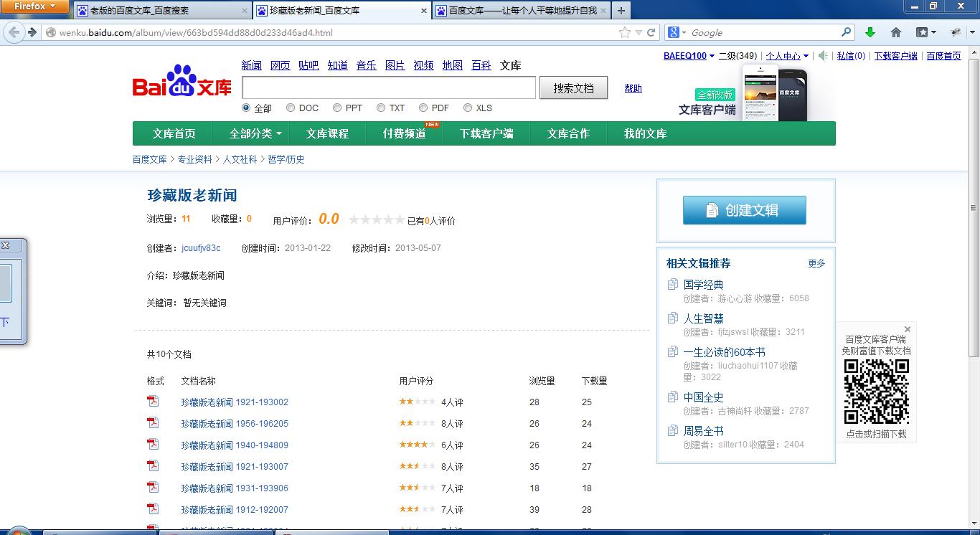980x535 pixels.
Task: Click 更多 in 相关文辑推荐
Action: coord(816,263)
